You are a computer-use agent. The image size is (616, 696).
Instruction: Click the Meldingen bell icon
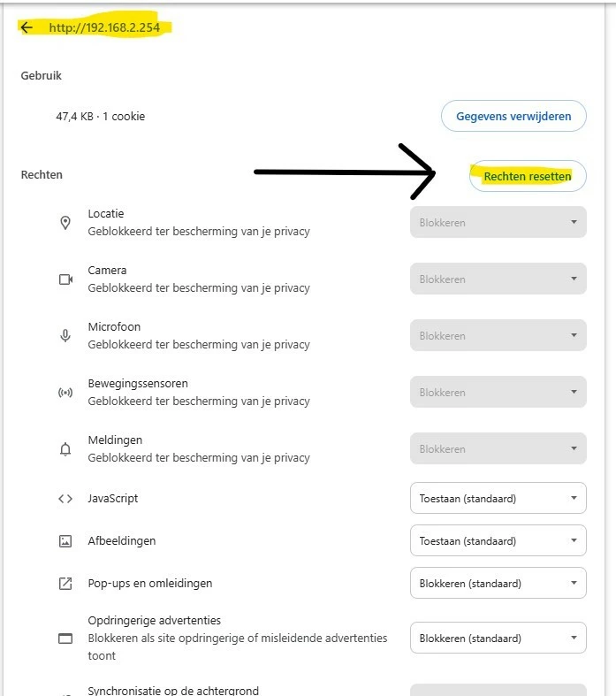pyautogui.click(x=65, y=448)
